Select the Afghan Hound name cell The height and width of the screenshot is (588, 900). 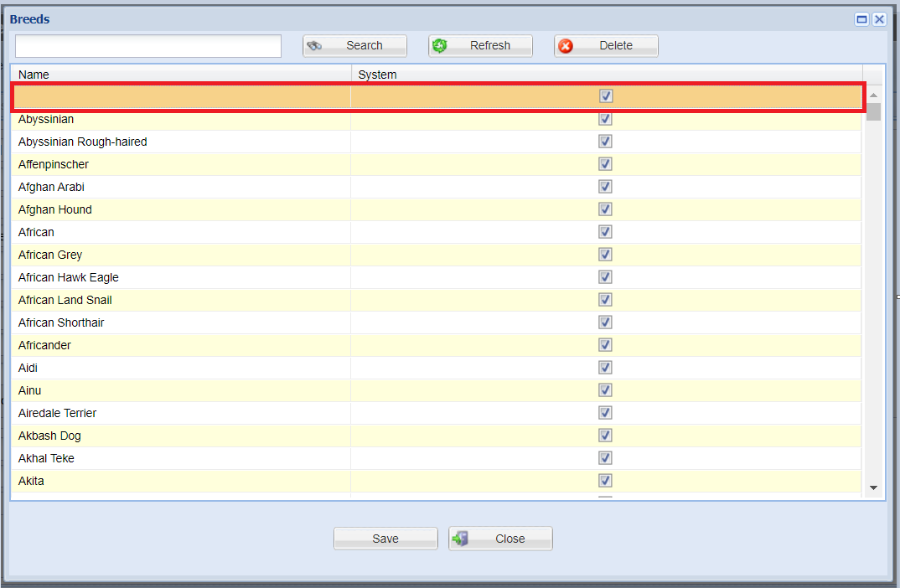(x=181, y=209)
